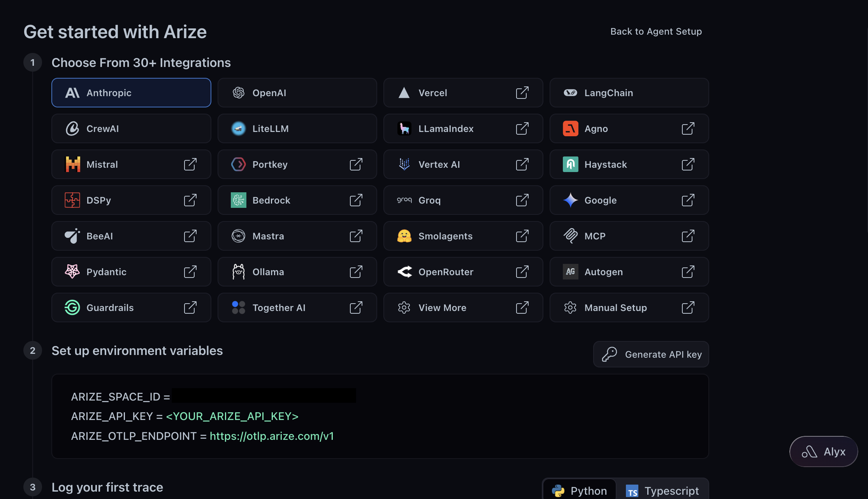Open Manual Setup external link icon

[x=688, y=307]
